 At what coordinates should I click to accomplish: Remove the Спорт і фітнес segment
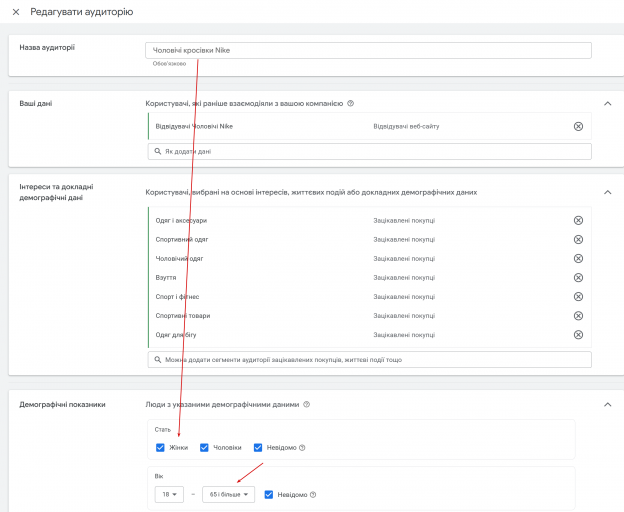pyautogui.click(x=578, y=297)
